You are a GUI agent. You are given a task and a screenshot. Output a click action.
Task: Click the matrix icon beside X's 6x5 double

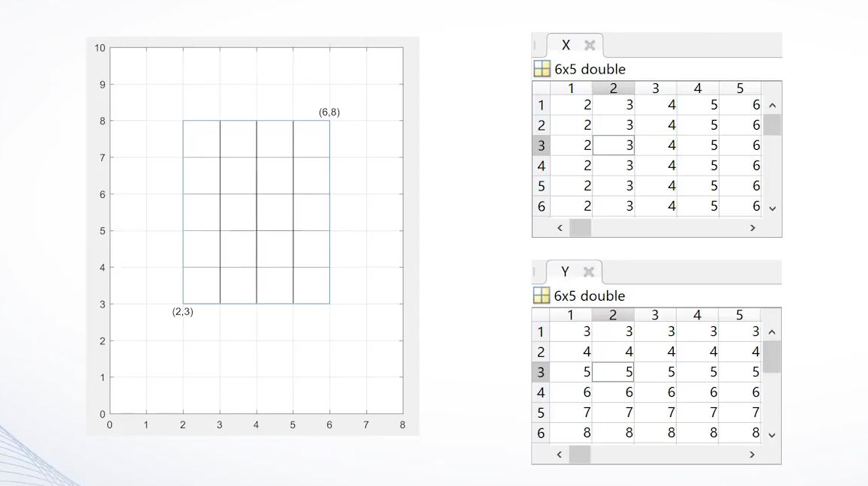coord(542,69)
